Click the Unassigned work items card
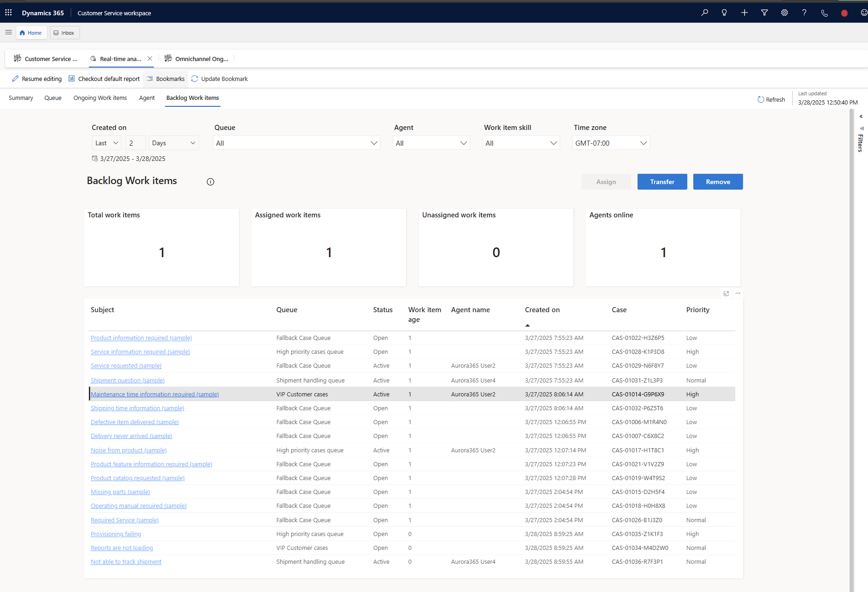Screen dimensions: 868x592 click(x=495, y=247)
